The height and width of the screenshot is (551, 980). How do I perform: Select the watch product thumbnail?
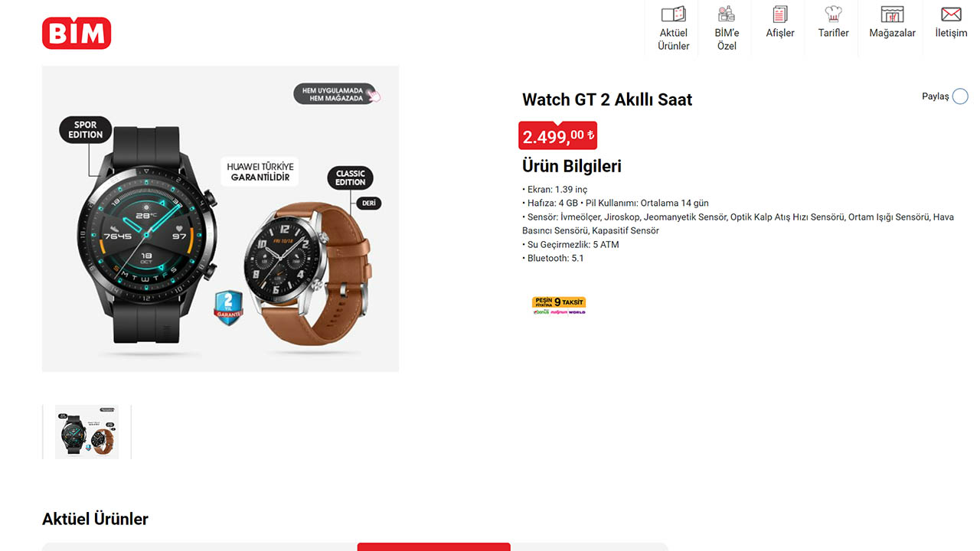point(87,432)
